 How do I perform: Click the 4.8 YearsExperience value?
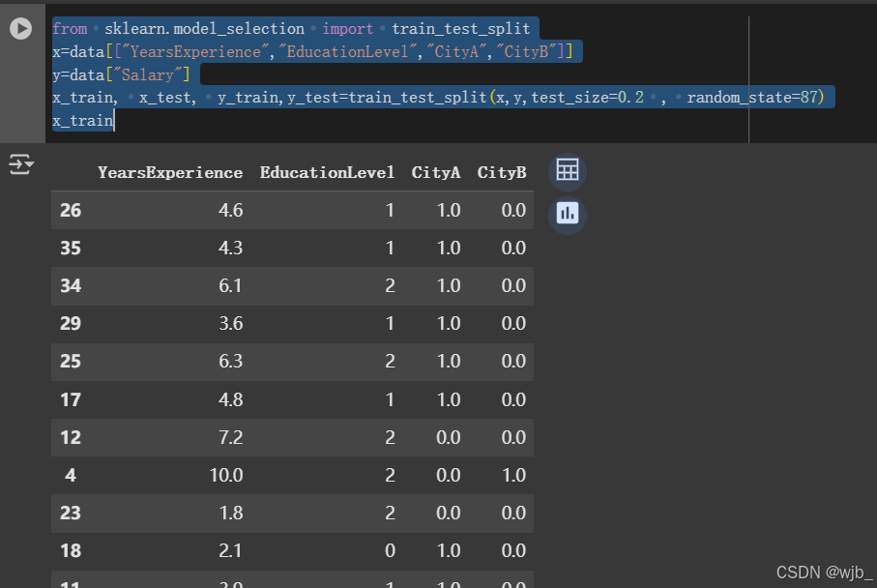click(230, 399)
